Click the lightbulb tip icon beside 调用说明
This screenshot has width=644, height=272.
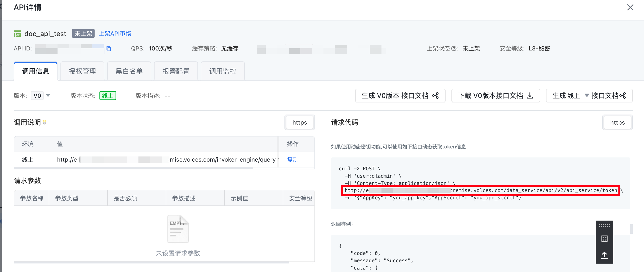pos(45,122)
